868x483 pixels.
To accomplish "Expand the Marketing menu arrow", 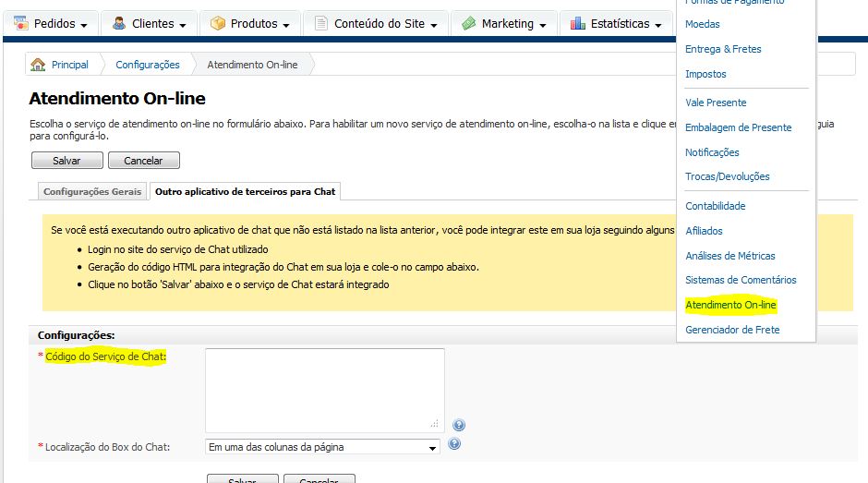I will [x=543, y=26].
